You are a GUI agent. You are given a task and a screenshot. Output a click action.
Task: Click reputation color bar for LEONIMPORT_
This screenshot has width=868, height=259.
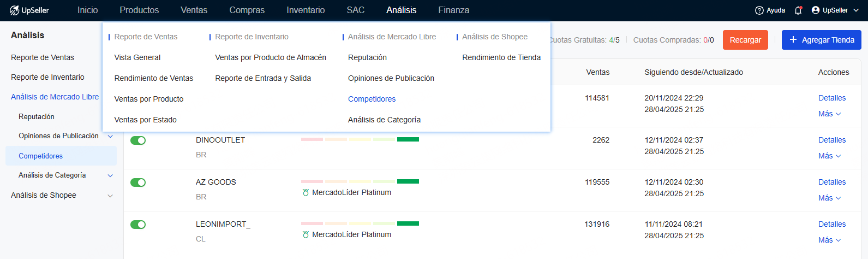tap(360, 223)
